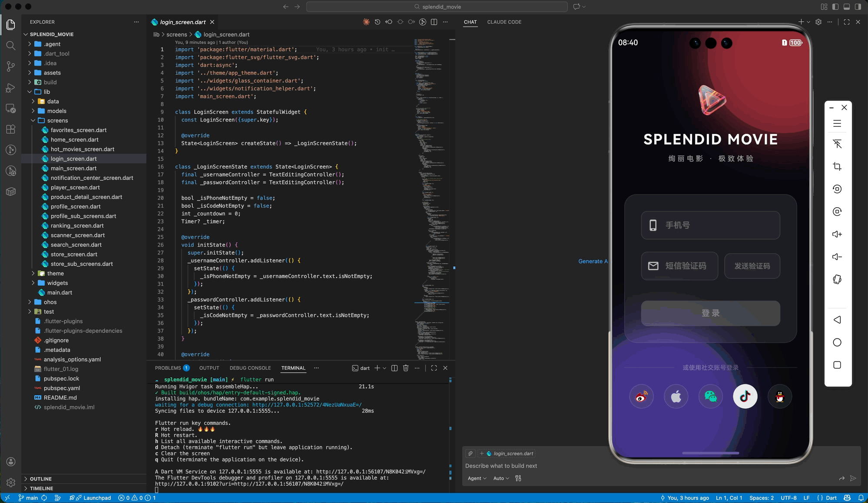Image resolution: width=868 pixels, height=503 pixels.
Task: Open Source Control in activity bar
Action: tap(11, 66)
